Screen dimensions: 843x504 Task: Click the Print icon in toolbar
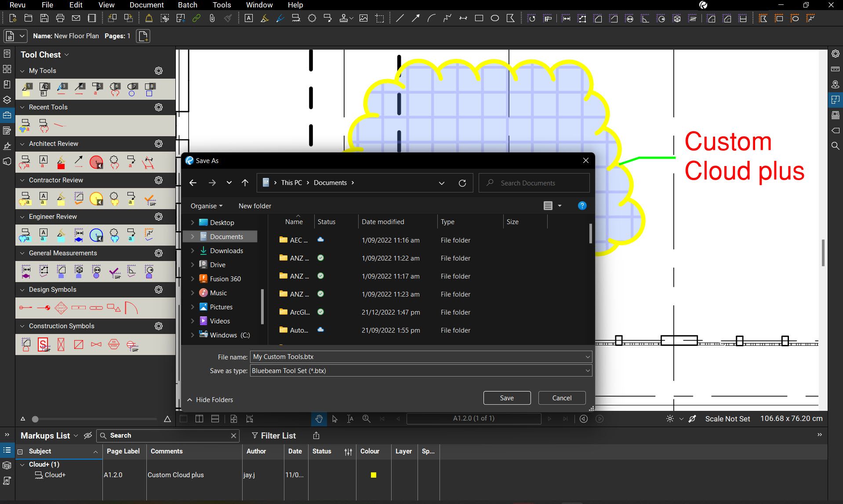(60, 18)
